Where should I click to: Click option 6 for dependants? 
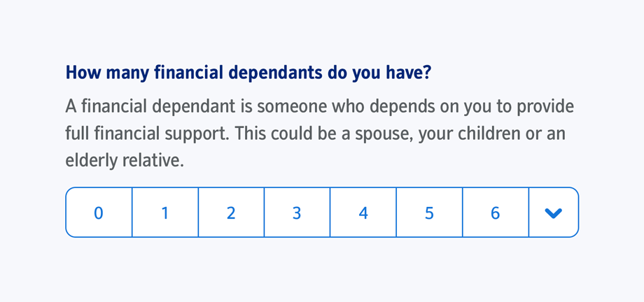[x=495, y=213]
